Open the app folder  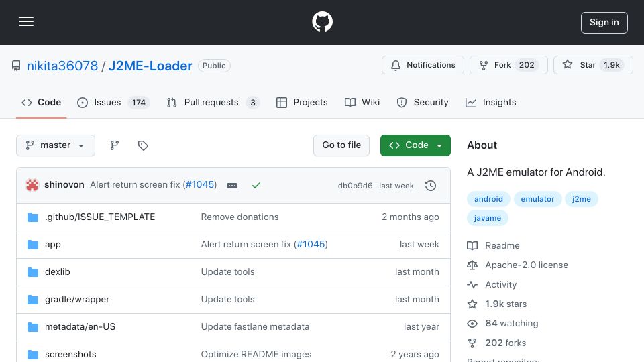coord(52,244)
